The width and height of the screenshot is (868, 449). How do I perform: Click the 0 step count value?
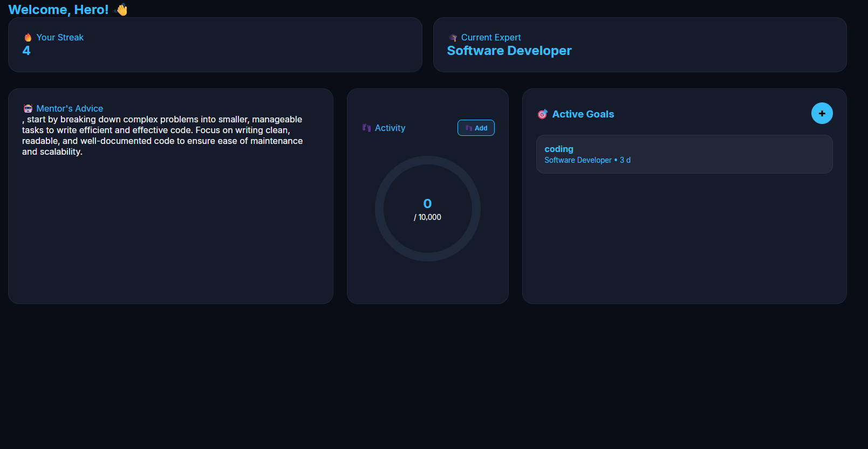pos(427,204)
